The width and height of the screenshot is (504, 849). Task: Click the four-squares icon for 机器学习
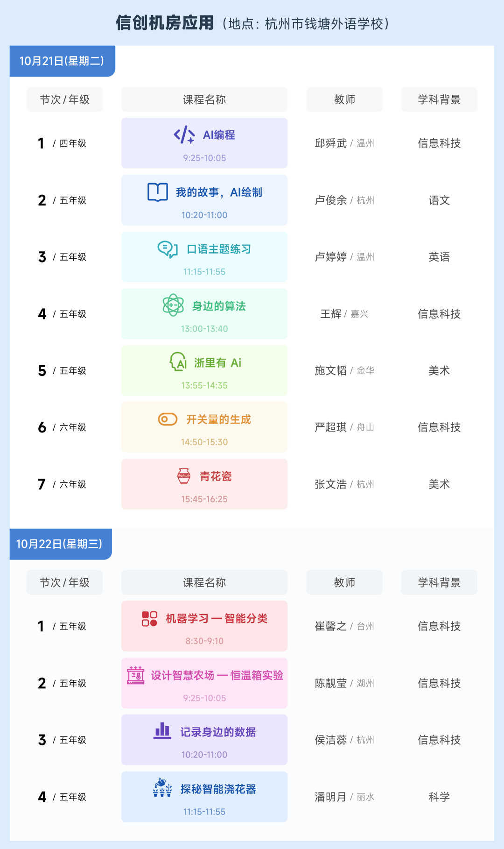149,619
